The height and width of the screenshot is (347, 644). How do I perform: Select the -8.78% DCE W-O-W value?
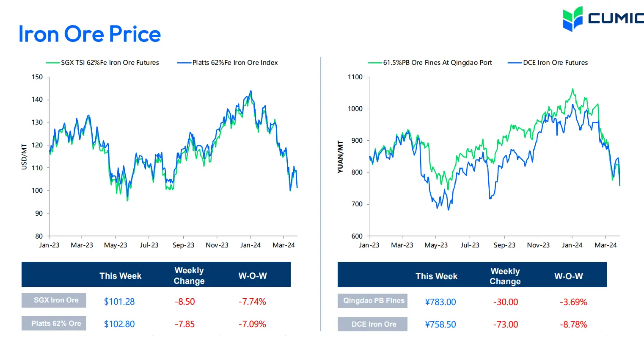(x=573, y=325)
